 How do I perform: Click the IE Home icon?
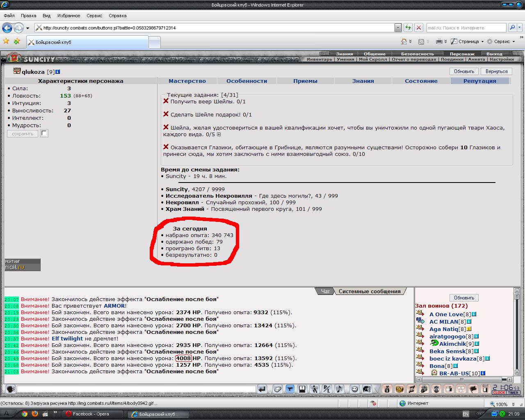tap(404, 41)
